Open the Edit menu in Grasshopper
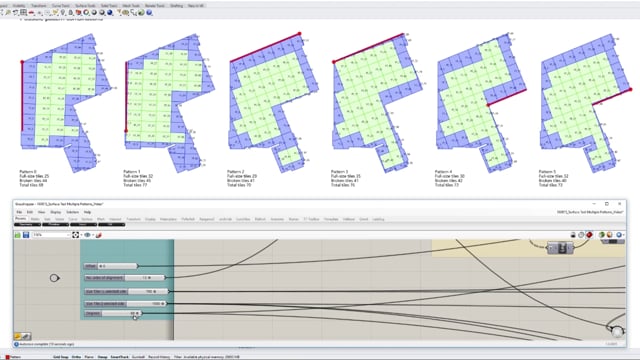The width and height of the screenshot is (640, 360). (30, 212)
